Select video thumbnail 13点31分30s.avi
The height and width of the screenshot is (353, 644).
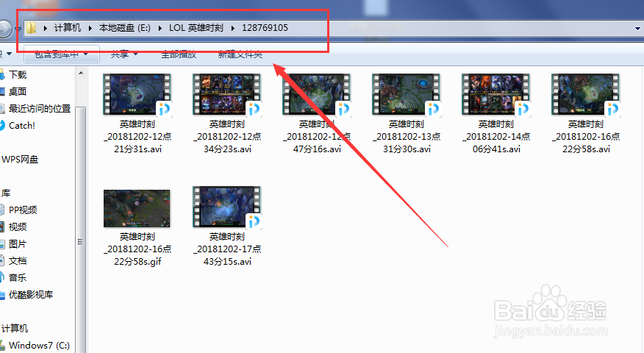(406, 94)
